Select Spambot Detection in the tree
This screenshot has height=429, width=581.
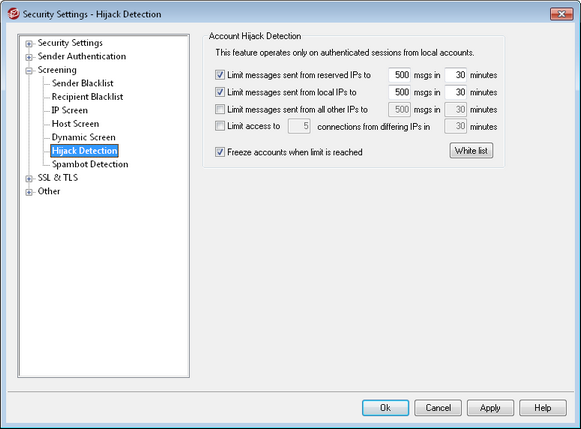tap(90, 164)
